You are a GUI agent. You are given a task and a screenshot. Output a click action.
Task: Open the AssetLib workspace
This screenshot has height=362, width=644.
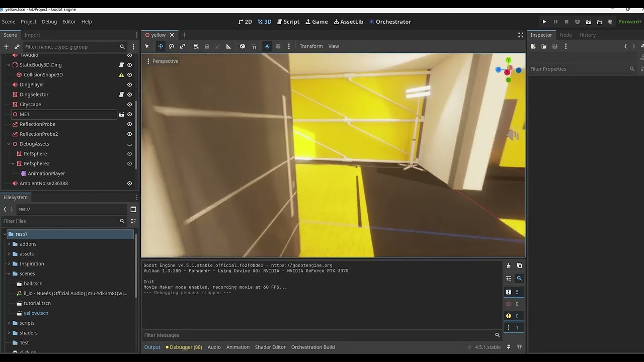click(348, 22)
